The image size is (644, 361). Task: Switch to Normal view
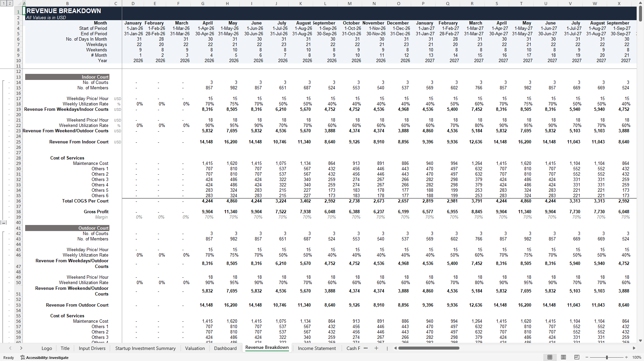point(550,357)
